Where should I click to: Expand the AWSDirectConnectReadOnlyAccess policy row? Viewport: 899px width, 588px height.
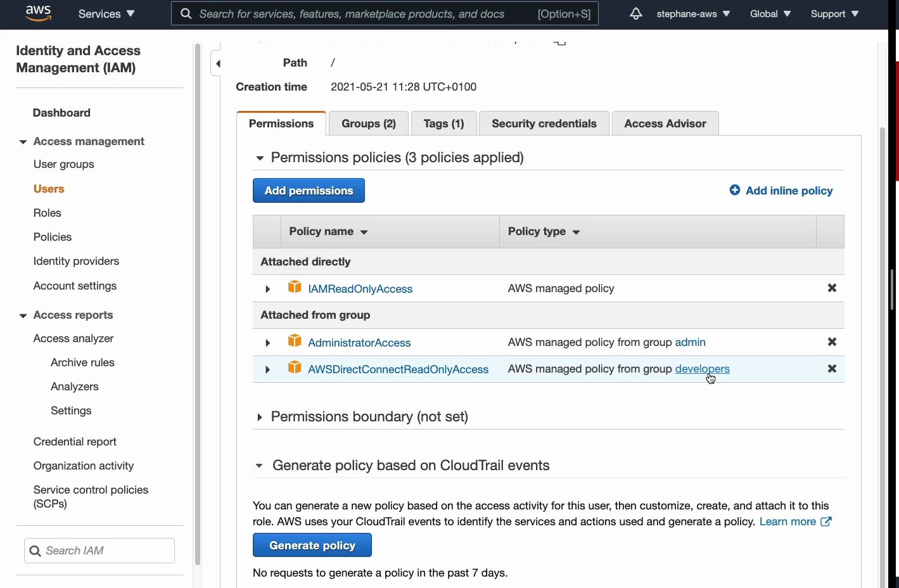[x=267, y=369]
